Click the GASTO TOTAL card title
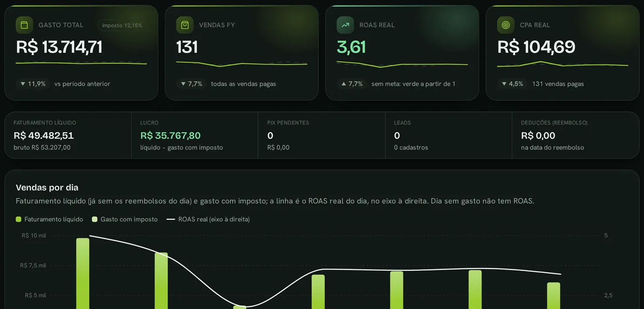The height and width of the screenshot is (309, 644). click(x=61, y=25)
